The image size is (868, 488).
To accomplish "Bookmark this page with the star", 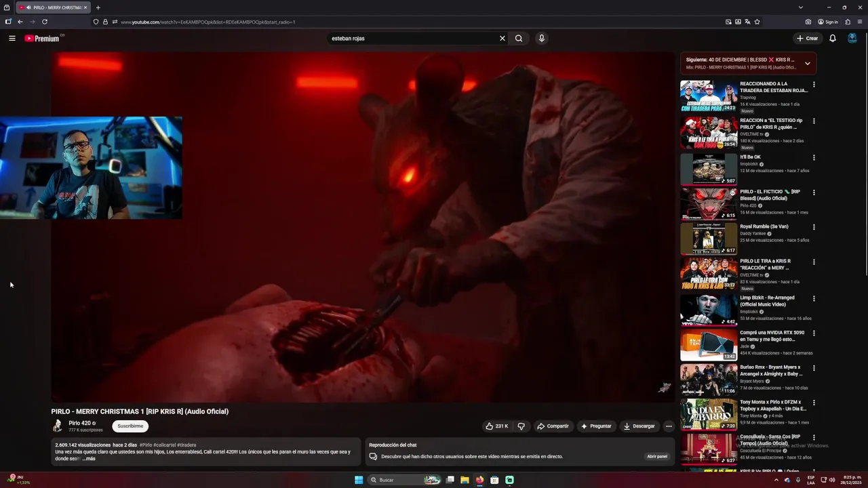I will [757, 22].
